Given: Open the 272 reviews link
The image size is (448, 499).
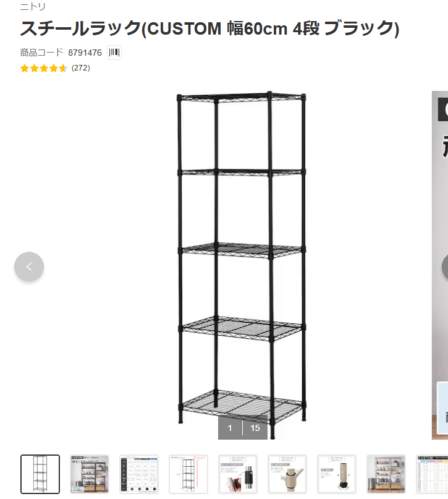Looking at the screenshot, I should tap(81, 68).
